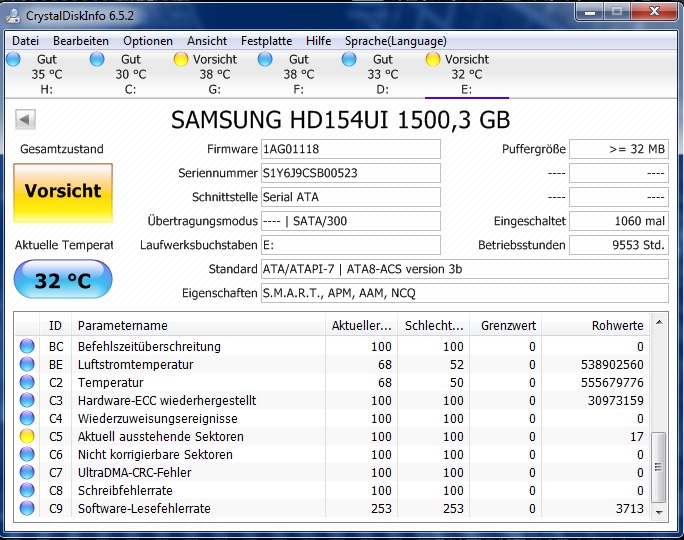The height and width of the screenshot is (540, 684).
Task: Click the Betriebsstunden value 9553 Std.
Action: tap(619, 245)
